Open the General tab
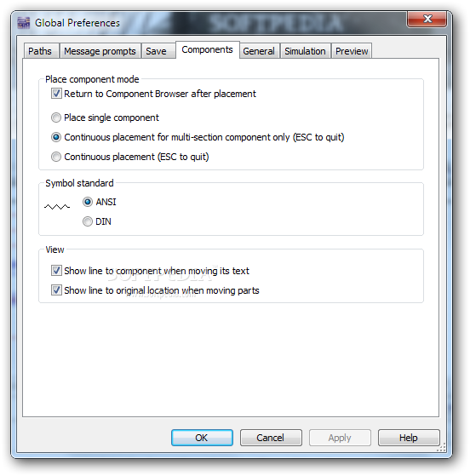 click(259, 51)
